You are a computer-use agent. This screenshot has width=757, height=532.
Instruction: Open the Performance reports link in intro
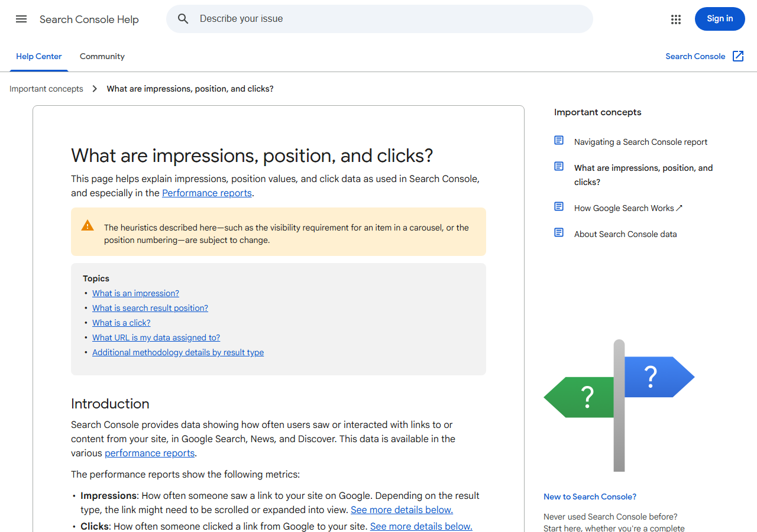tap(207, 193)
